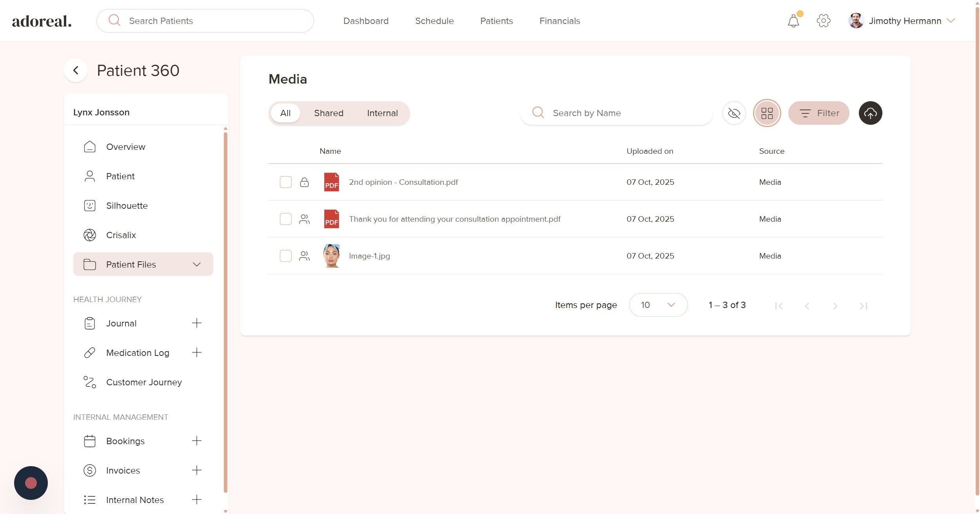Click back arrow beside Patient 360
The image size is (980, 514).
[x=76, y=71]
